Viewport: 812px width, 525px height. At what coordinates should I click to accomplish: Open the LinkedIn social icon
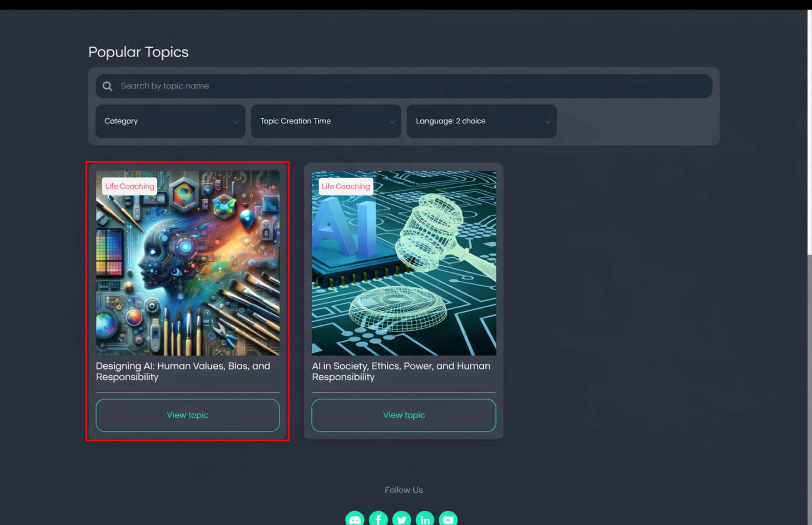click(425, 519)
